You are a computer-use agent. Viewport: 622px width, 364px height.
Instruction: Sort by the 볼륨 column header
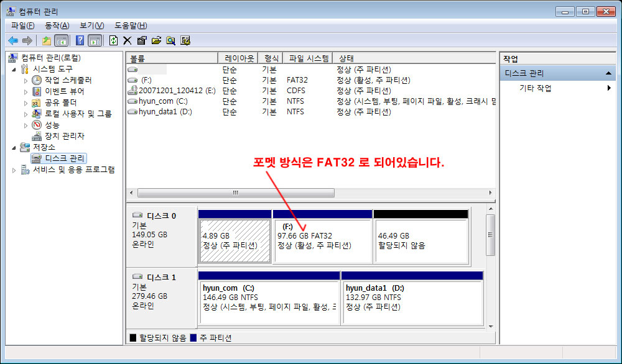click(172, 58)
